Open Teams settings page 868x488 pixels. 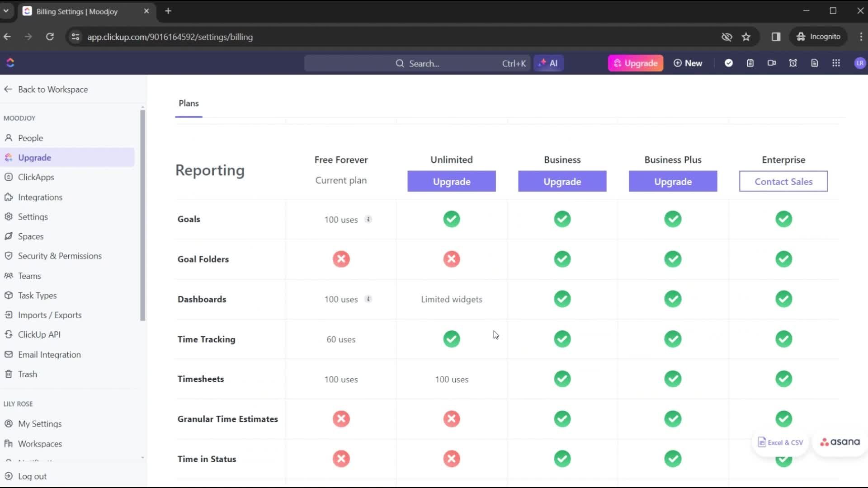click(29, 276)
